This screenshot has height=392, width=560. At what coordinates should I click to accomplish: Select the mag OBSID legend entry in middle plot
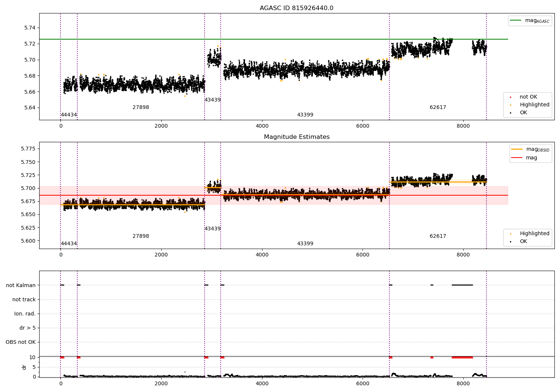click(x=530, y=149)
